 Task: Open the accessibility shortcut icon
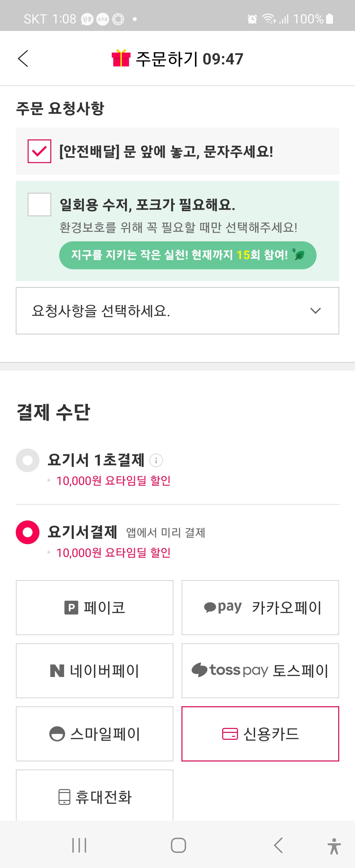tap(334, 846)
